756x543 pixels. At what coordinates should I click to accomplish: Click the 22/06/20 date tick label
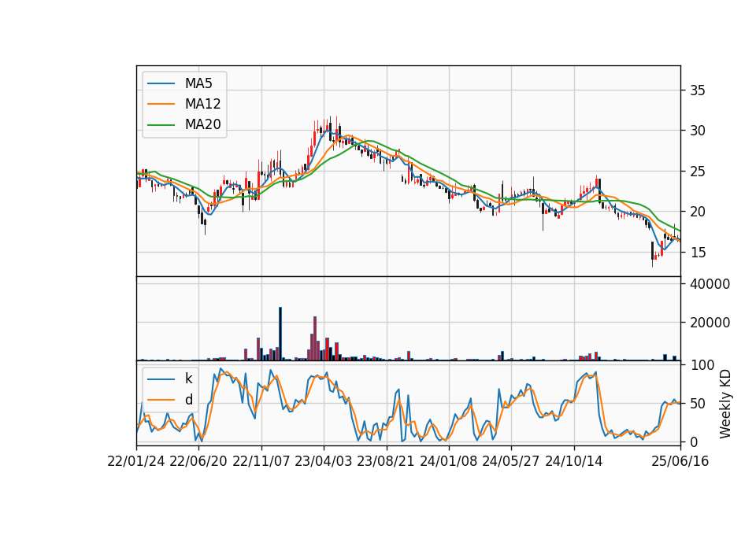[198, 462]
